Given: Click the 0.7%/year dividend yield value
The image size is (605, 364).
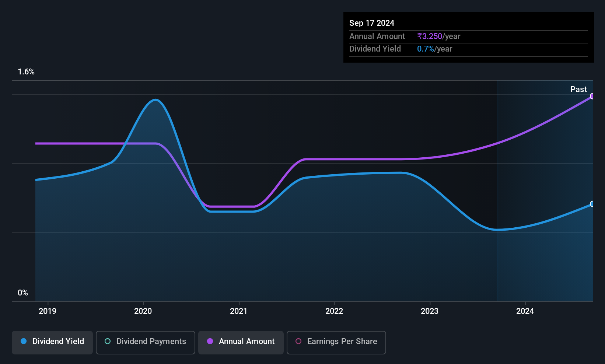Looking at the screenshot, I should [x=435, y=49].
